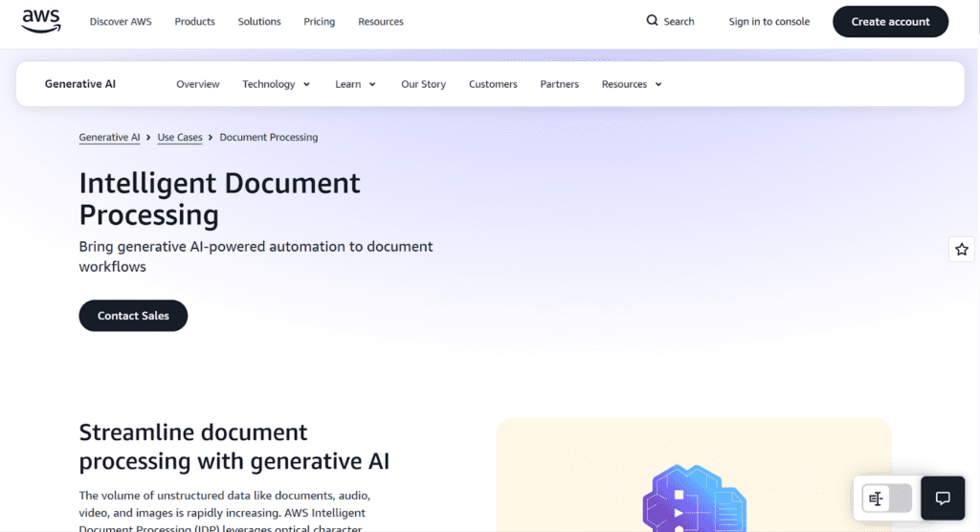The height and width of the screenshot is (532, 980).
Task: Click the document processing illustration
Action: [x=694, y=498]
